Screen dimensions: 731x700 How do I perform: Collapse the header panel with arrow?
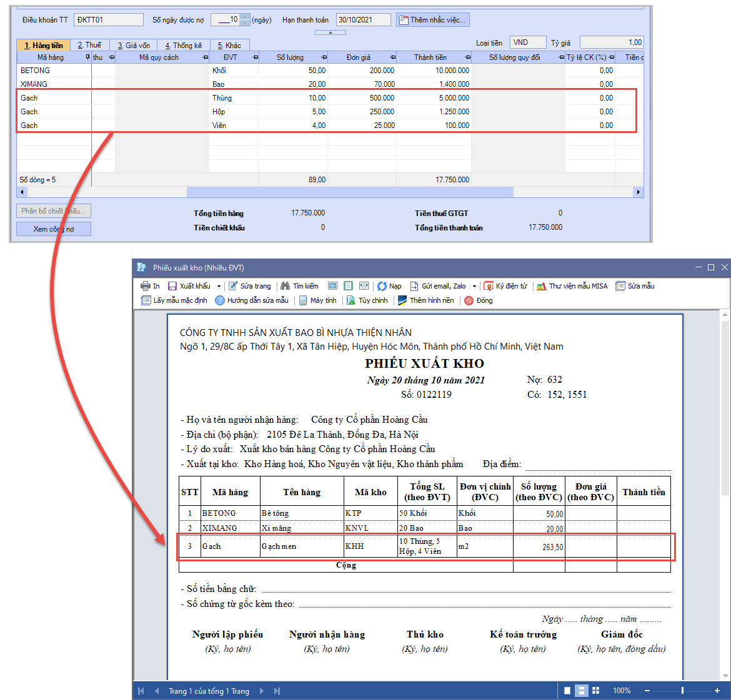click(330, 32)
